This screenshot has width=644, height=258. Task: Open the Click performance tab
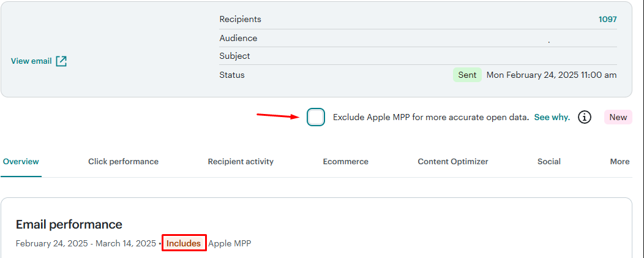pyautogui.click(x=123, y=162)
